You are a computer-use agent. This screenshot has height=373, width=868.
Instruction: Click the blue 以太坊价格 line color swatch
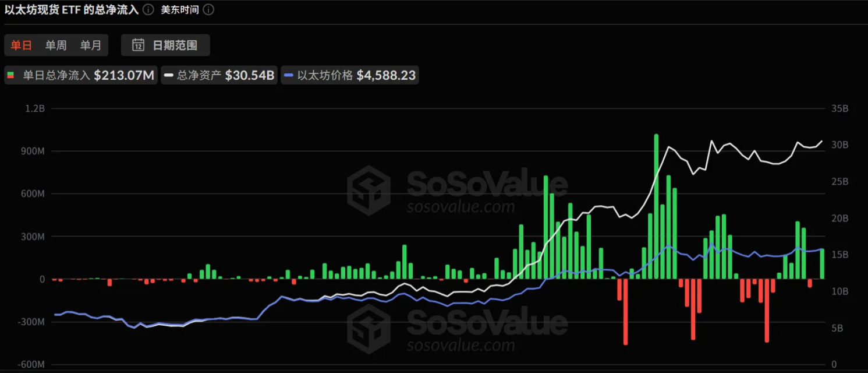pos(289,75)
